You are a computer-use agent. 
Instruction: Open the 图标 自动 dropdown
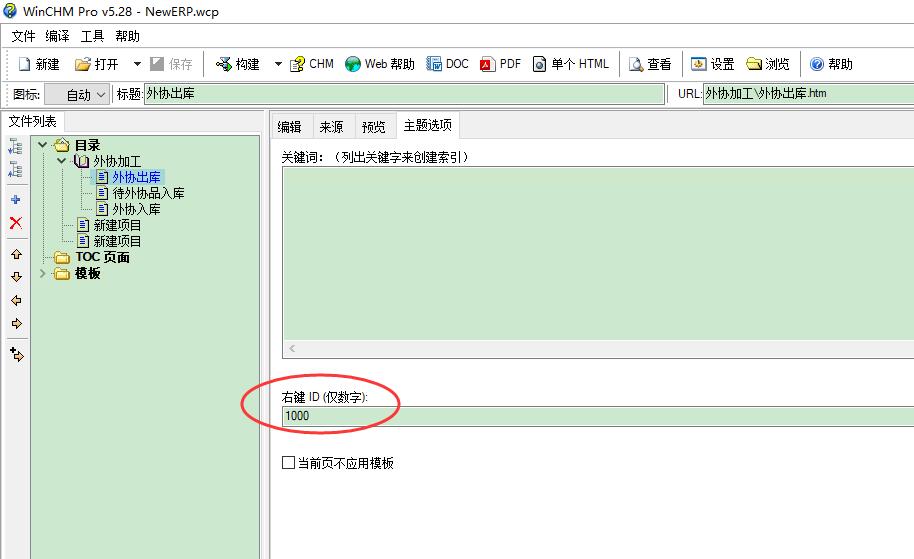(77, 94)
